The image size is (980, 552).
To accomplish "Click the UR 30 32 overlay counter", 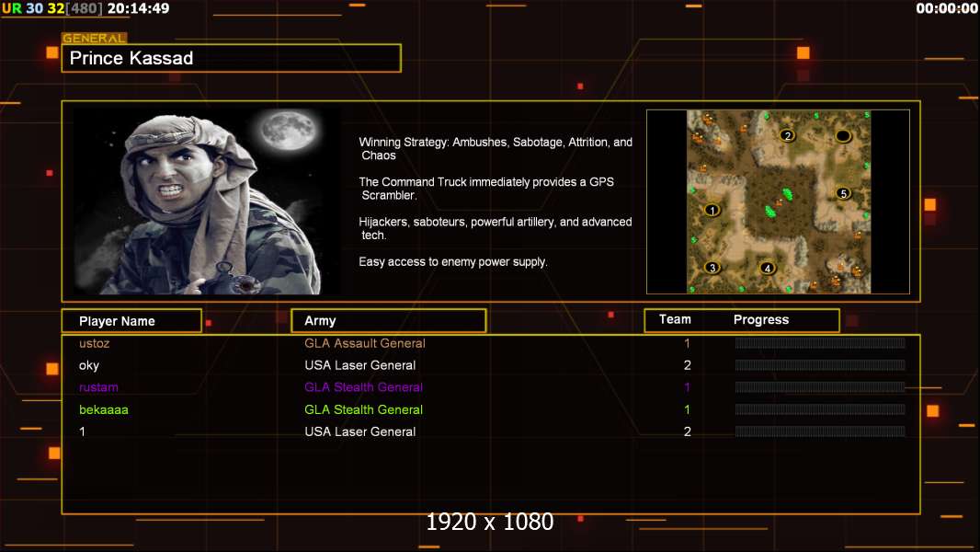I will point(33,8).
